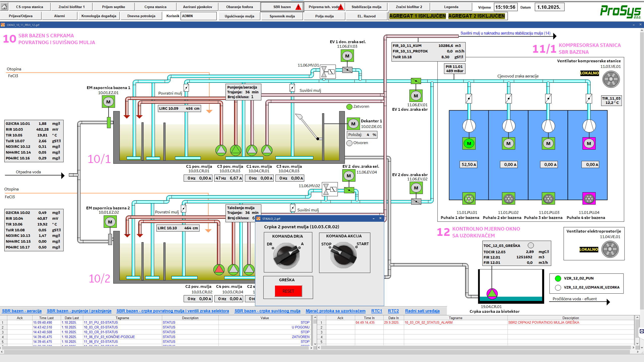Image resolution: width=644 pixels, height=362 pixels.
Task: Click the home icon in top toolbar
Action: click(5, 7)
